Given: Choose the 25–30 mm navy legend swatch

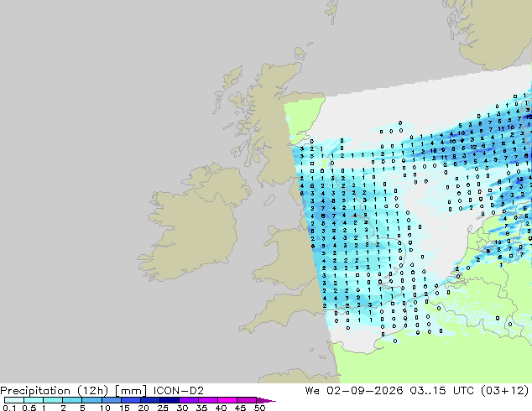Looking at the screenshot, I should click(169, 400).
